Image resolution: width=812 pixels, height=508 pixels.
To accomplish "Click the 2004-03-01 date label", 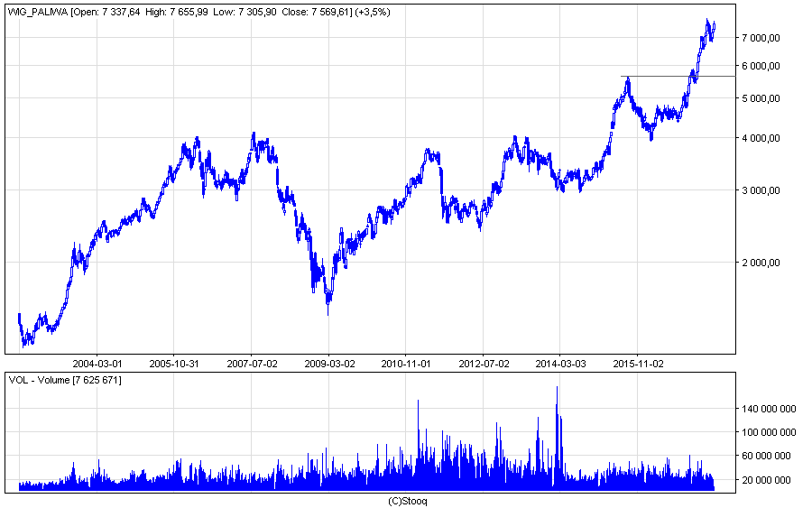I will [97, 364].
